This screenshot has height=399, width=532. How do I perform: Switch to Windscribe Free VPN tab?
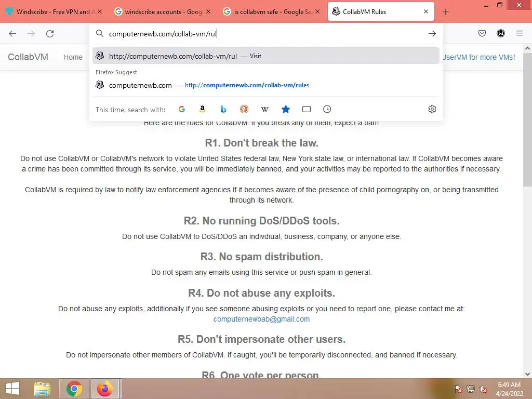pos(54,11)
